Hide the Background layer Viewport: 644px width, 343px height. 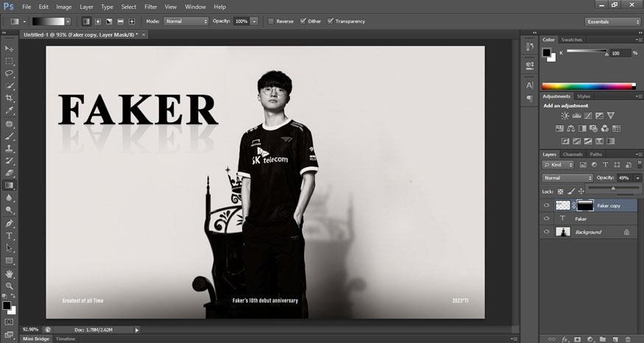pyautogui.click(x=546, y=232)
